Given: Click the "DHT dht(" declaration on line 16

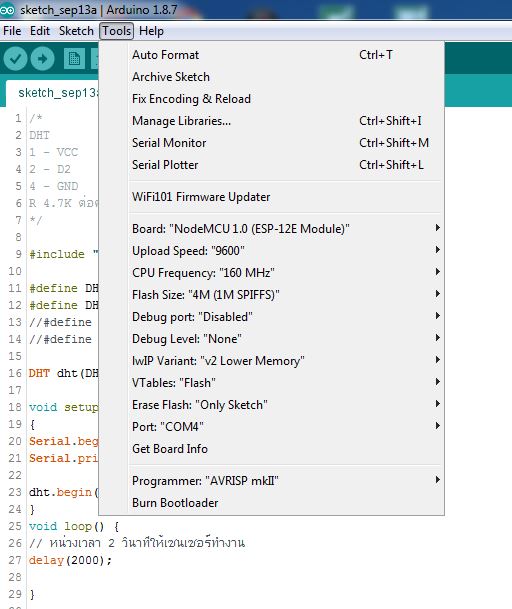Looking at the screenshot, I should click(x=64, y=373).
